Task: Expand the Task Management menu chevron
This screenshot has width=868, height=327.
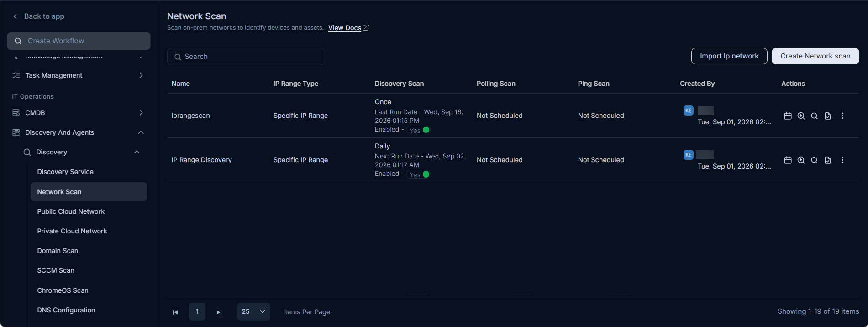Action: pos(141,75)
